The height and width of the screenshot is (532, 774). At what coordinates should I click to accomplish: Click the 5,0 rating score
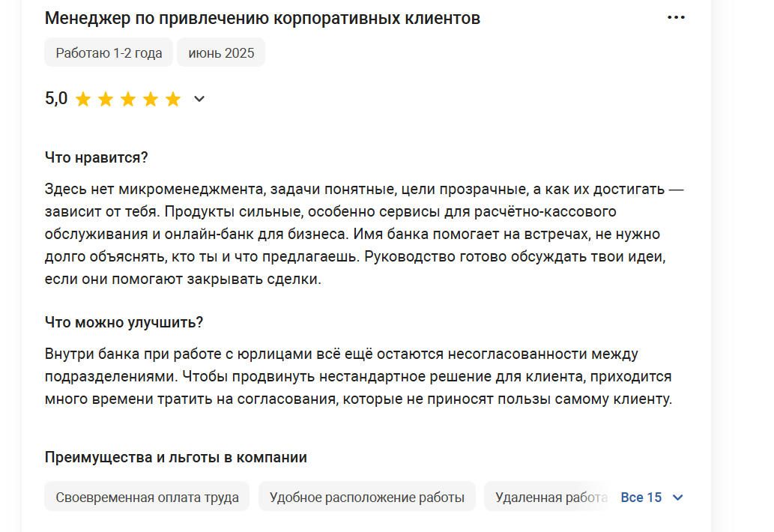(56, 98)
